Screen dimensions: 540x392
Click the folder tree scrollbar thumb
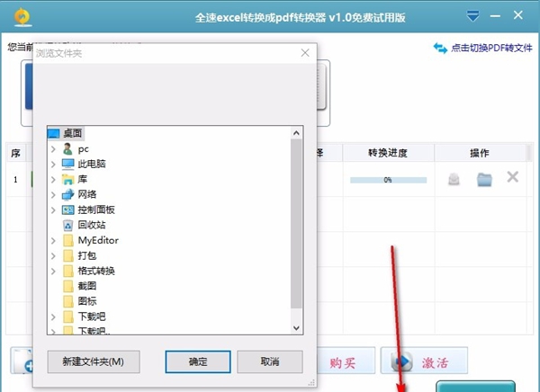[296, 224]
